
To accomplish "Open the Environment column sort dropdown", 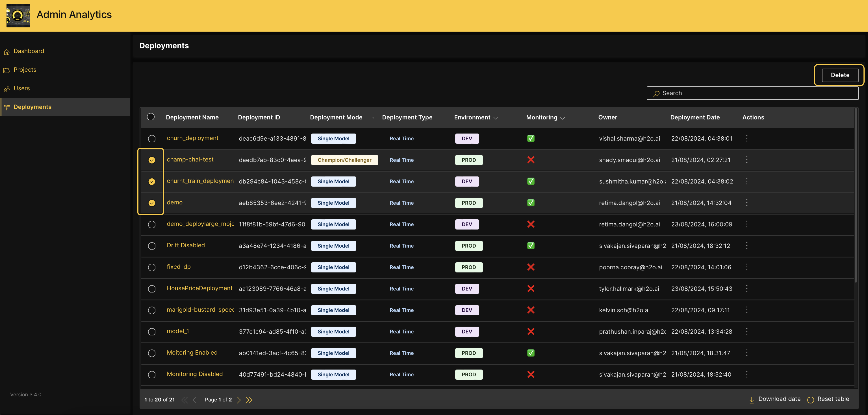I will [x=495, y=118].
